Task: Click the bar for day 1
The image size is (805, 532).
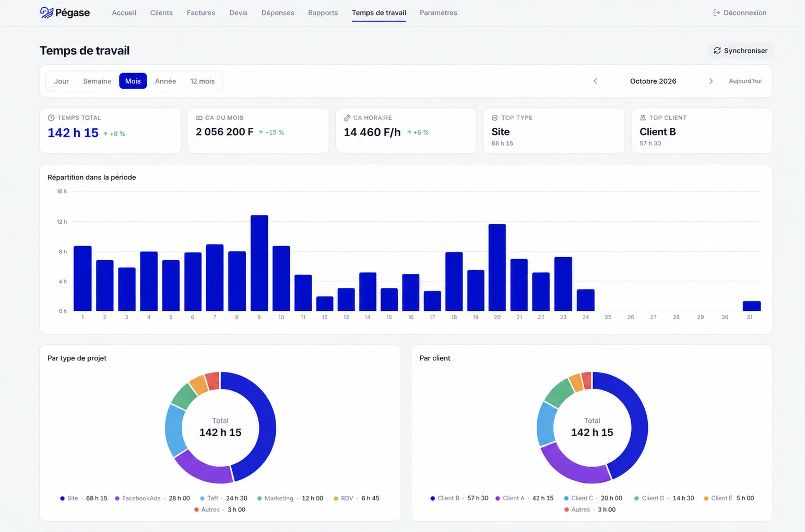Action: point(82,279)
